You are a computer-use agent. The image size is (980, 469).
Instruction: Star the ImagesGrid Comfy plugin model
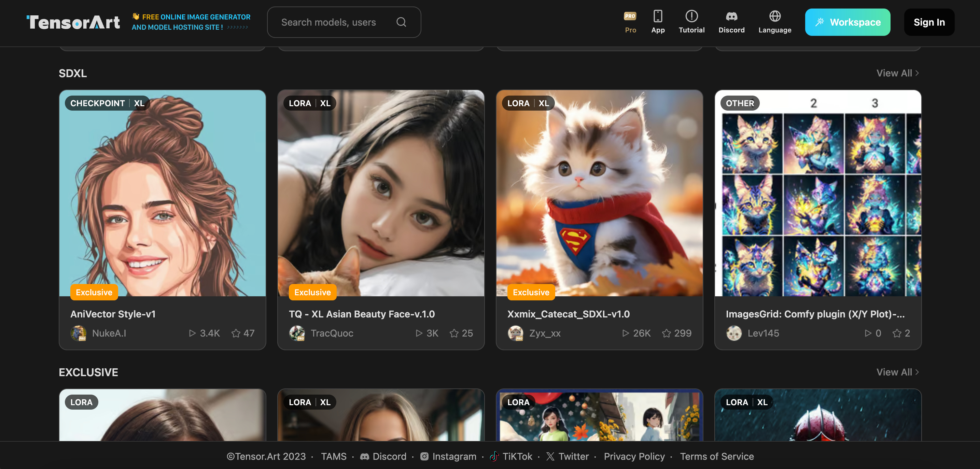[x=896, y=333]
